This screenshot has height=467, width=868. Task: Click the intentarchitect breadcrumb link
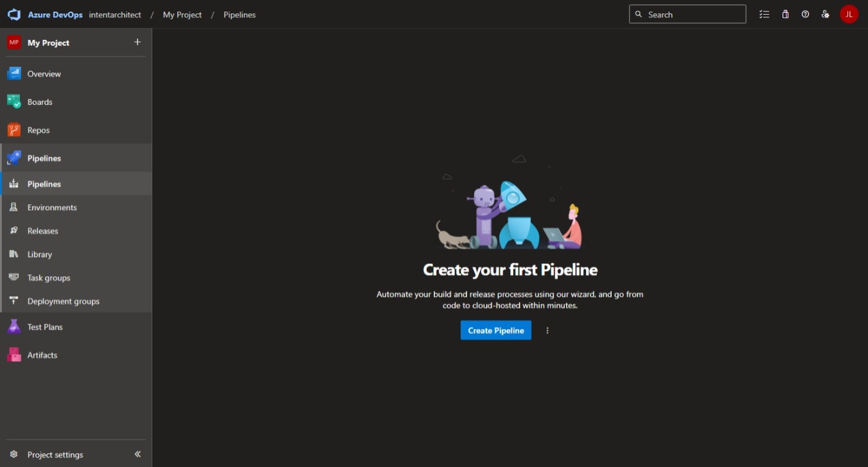pos(115,15)
